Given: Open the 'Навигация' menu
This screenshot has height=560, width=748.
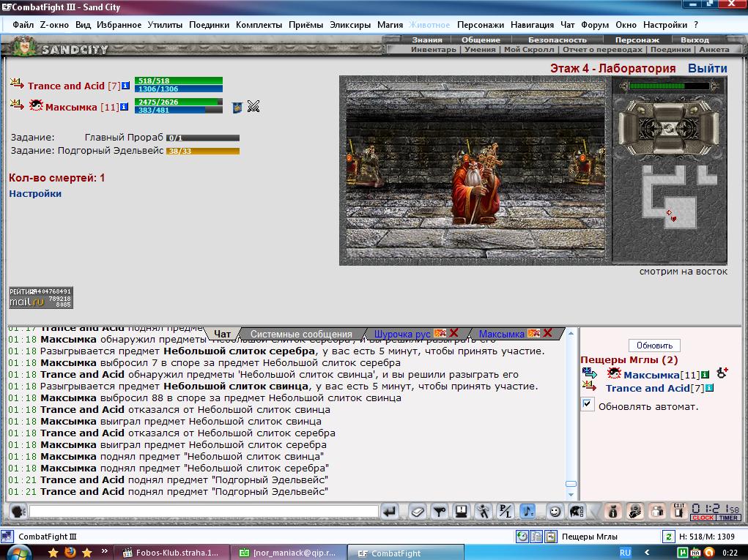Looking at the screenshot, I should point(533,25).
